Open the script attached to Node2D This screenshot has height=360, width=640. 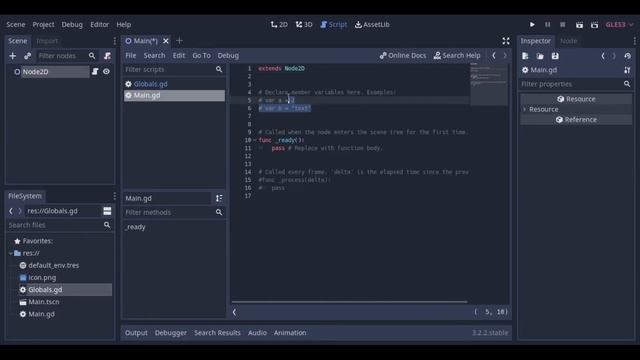pos(95,71)
